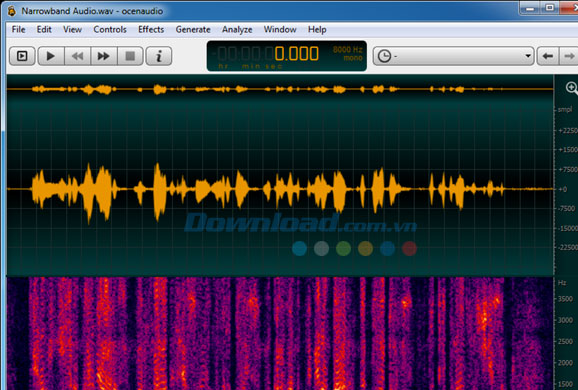
Task: Click the Rewind button
Action: click(x=77, y=56)
